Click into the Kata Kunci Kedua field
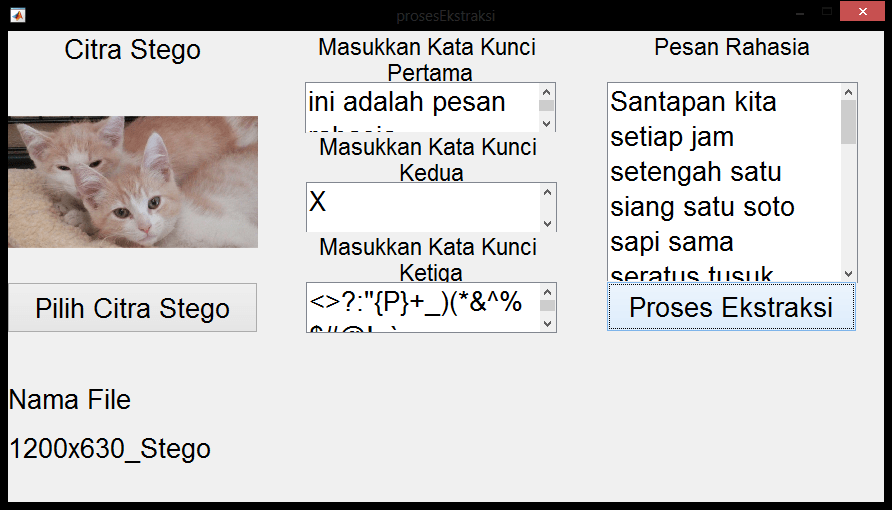Image resolution: width=892 pixels, height=510 pixels. pos(421,207)
